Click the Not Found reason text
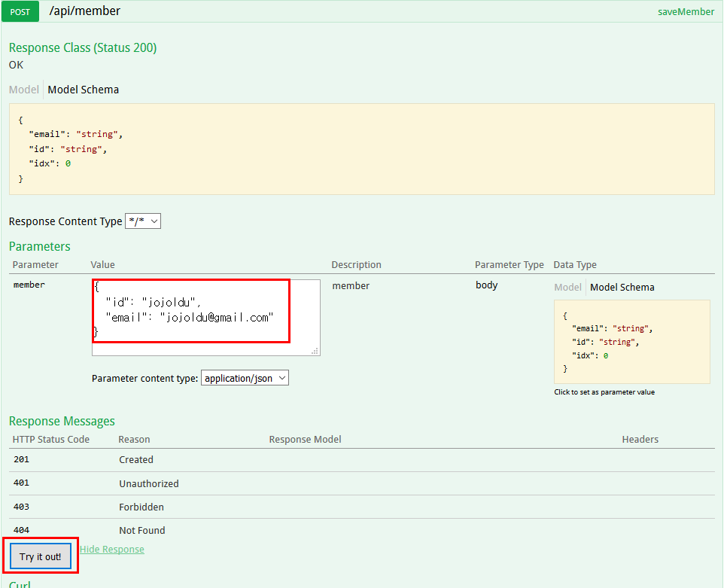This screenshot has height=588, width=727. click(x=142, y=530)
